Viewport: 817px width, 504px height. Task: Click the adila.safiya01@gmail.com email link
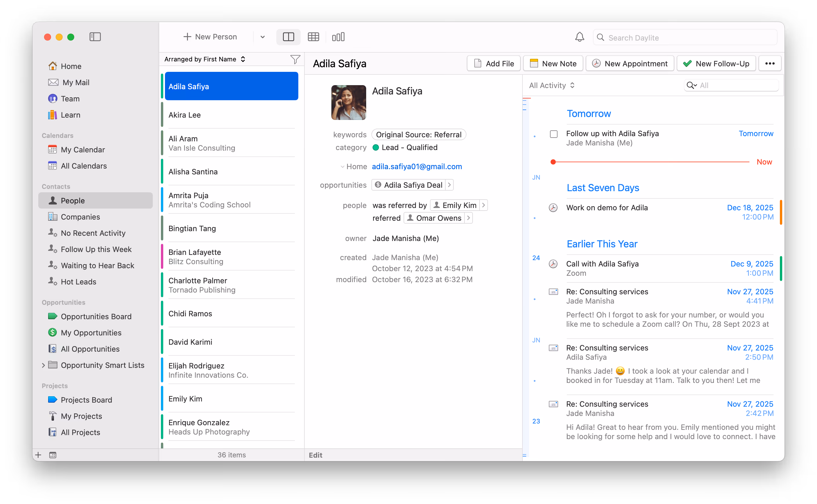coord(417,167)
